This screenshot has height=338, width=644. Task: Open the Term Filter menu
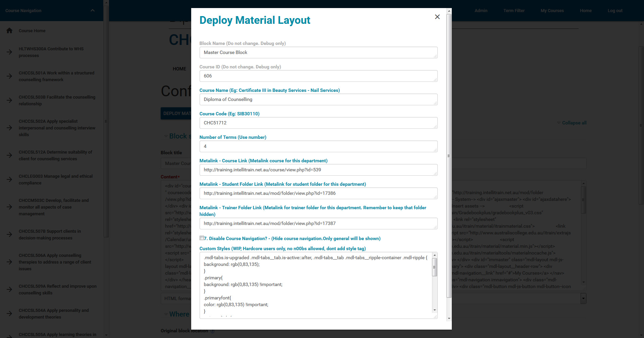514,10
